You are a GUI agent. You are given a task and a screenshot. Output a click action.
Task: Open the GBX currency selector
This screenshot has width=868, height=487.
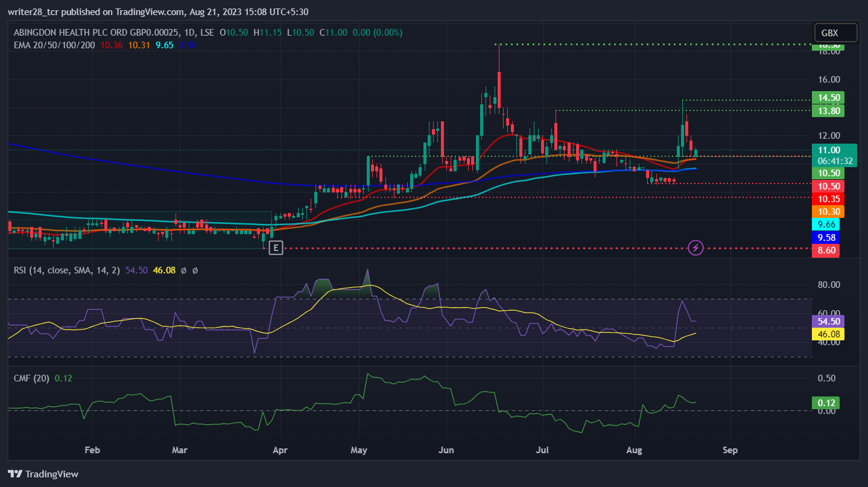click(x=835, y=33)
